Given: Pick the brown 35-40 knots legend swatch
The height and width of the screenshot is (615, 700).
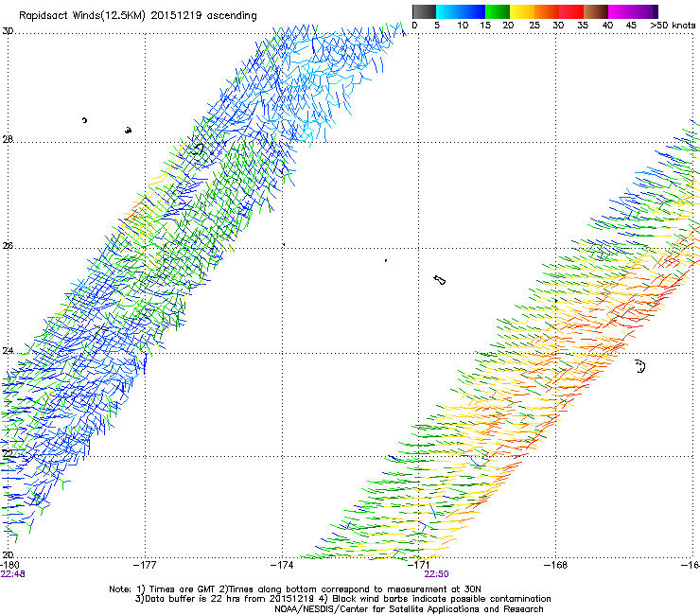Looking at the screenshot, I should [x=596, y=11].
